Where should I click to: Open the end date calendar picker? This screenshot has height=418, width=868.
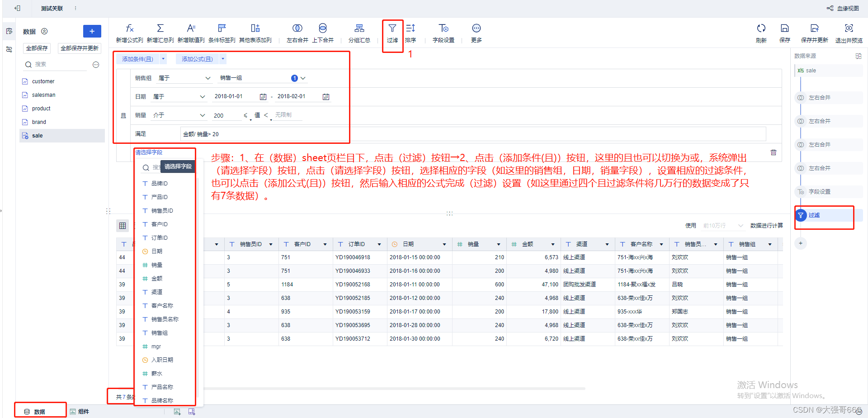[x=326, y=97]
